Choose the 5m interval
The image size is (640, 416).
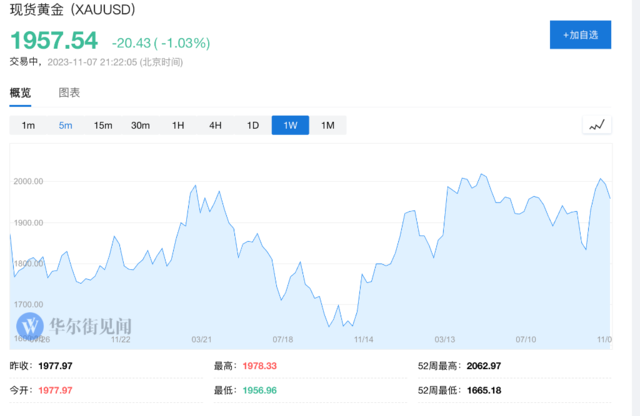tap(66, 125)
